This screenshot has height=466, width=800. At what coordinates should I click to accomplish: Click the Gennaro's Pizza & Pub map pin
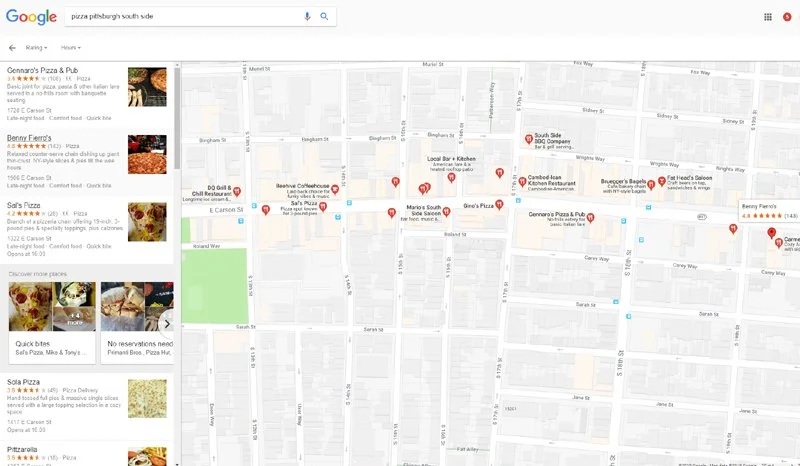(590, 217)
